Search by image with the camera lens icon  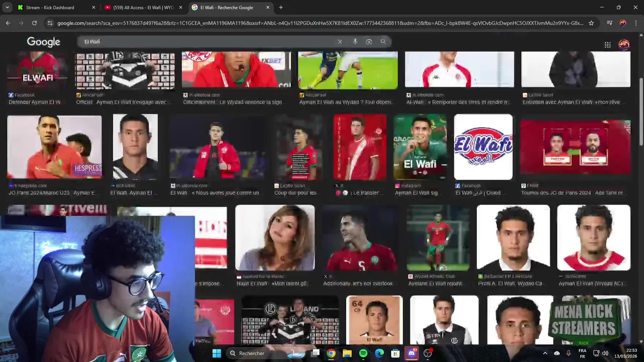tap(369, 42)
